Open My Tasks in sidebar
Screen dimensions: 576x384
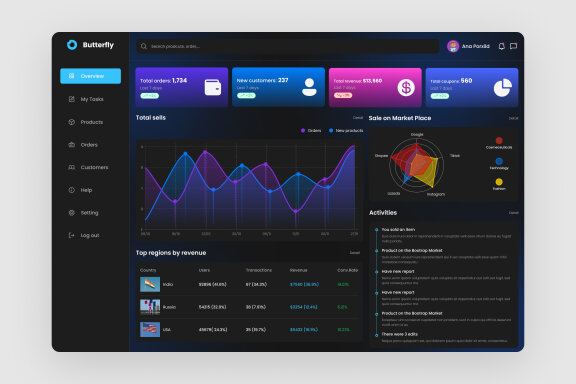pos(92,99)
